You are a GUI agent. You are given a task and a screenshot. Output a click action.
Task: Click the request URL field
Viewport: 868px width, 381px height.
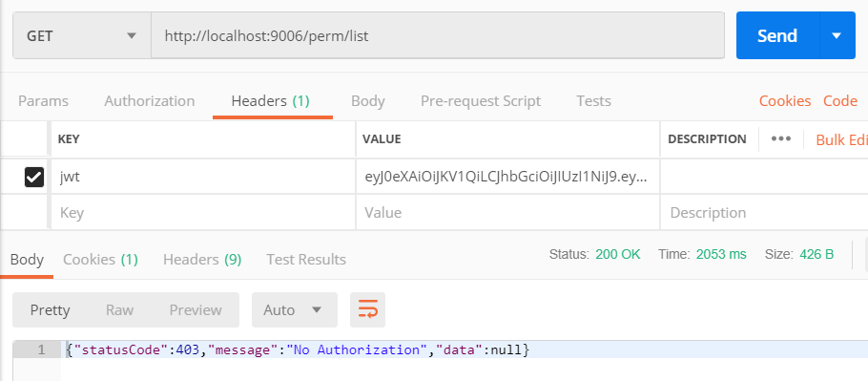pos(437,36)
